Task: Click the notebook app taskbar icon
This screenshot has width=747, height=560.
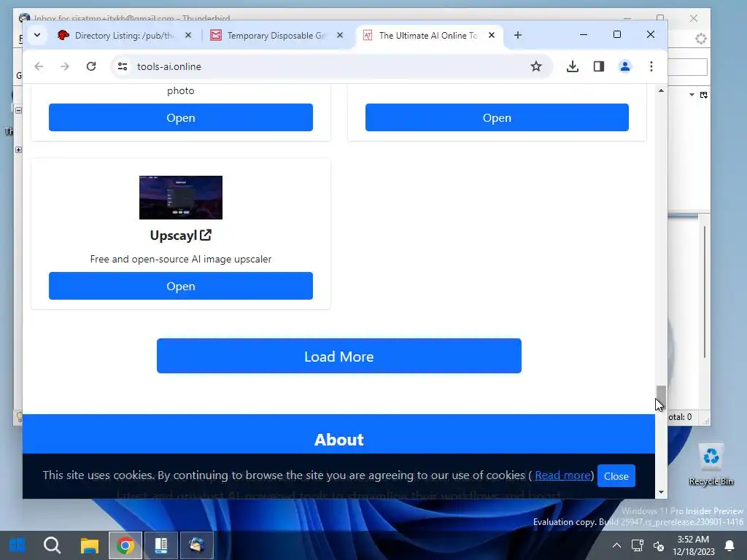Action: 161,545
